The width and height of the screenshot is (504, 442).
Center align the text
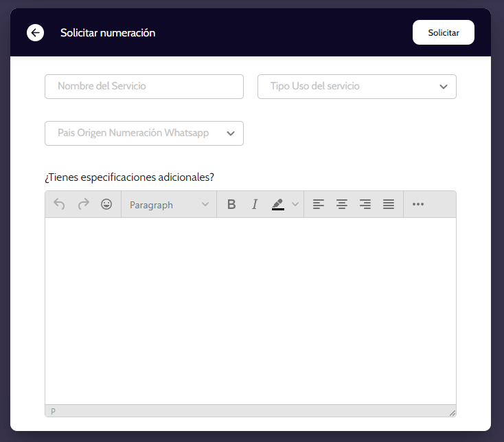click(x=342, y=204)
